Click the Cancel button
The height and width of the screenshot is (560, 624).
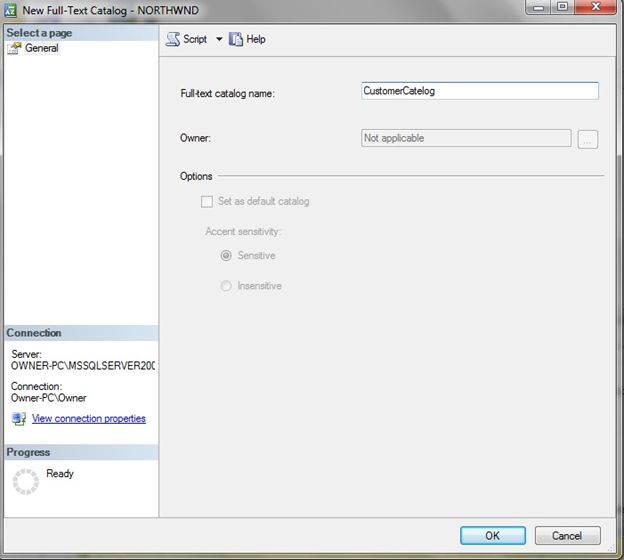tap(567, 536)
